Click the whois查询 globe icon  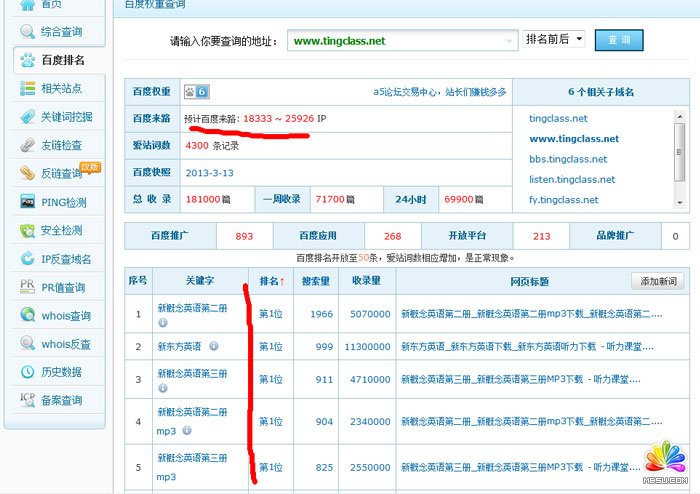pyautogui.click(x=27, y=315)
